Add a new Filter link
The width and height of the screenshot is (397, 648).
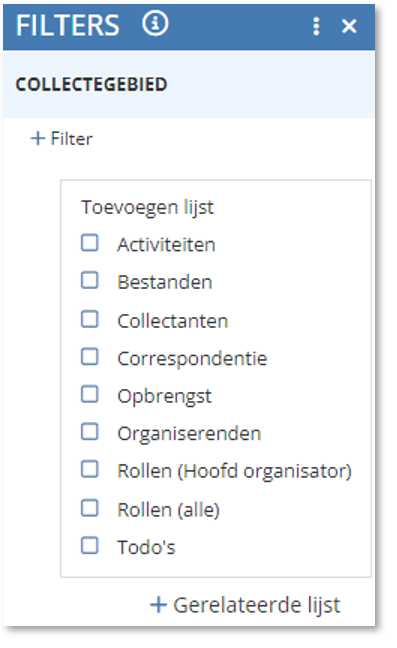pyautogui.click(x=62, y=139)
